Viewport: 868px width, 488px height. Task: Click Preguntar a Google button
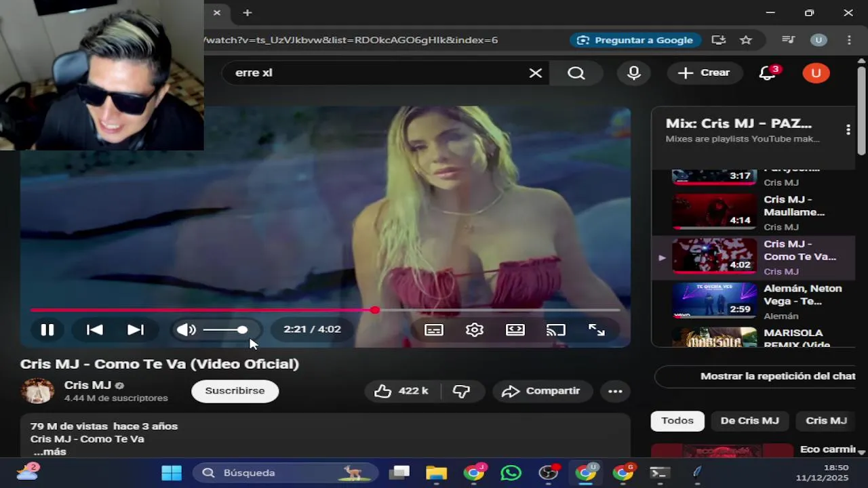[635, 40]
